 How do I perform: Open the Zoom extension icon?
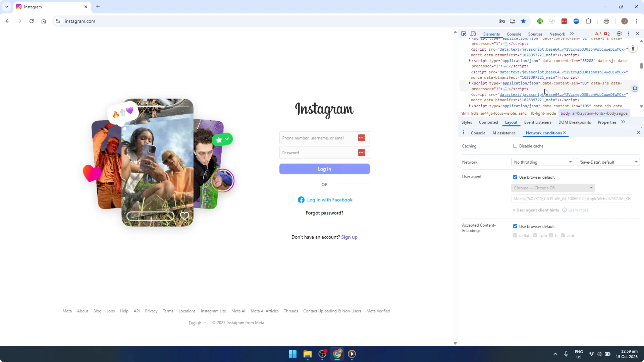576,21
